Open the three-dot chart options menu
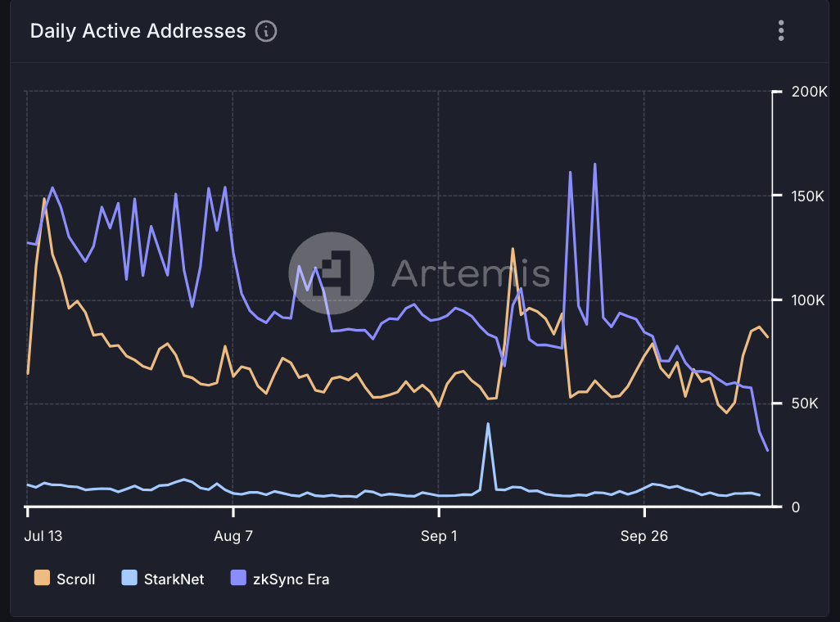Viewport: 840px width, 622px height. pos(781,30)
